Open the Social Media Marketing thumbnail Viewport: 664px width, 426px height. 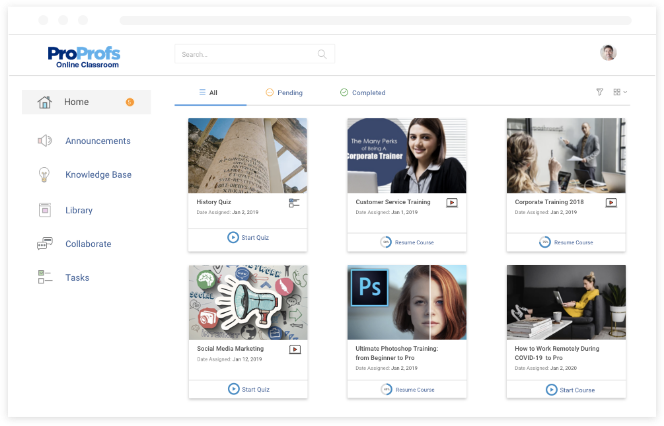coord(247,301)
